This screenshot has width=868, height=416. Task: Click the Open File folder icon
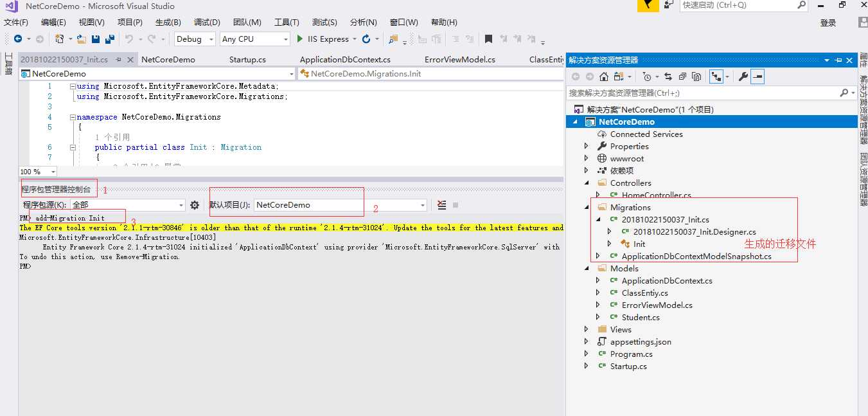(82, 39)
